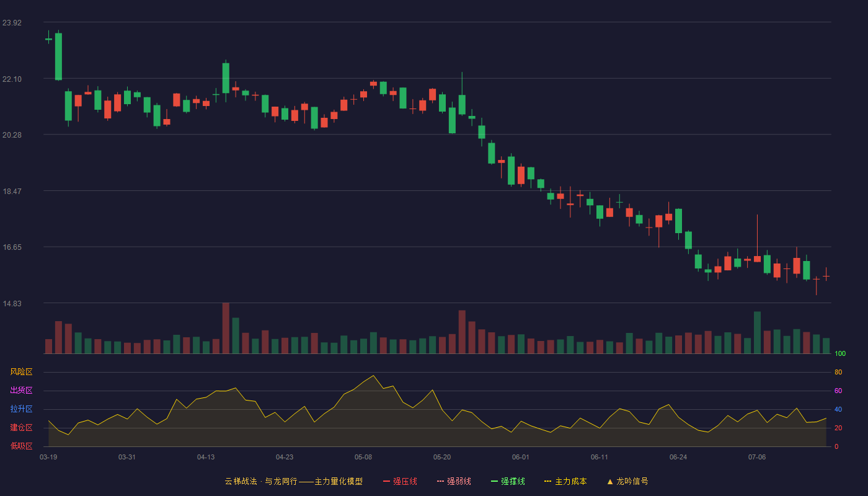The image size is (868, 496).
Task: Toggle 龙吟信号 triangle legend item
Action: click(x=627, y=481)
